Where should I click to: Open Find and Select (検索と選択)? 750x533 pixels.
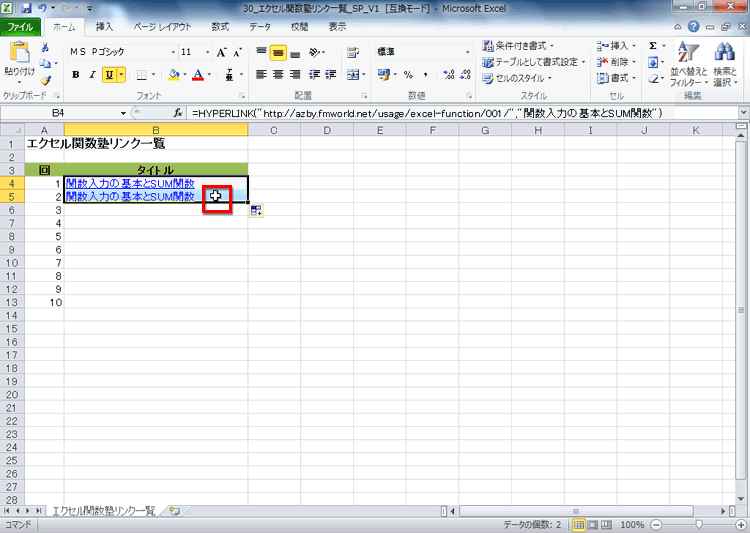pos(725,64)
